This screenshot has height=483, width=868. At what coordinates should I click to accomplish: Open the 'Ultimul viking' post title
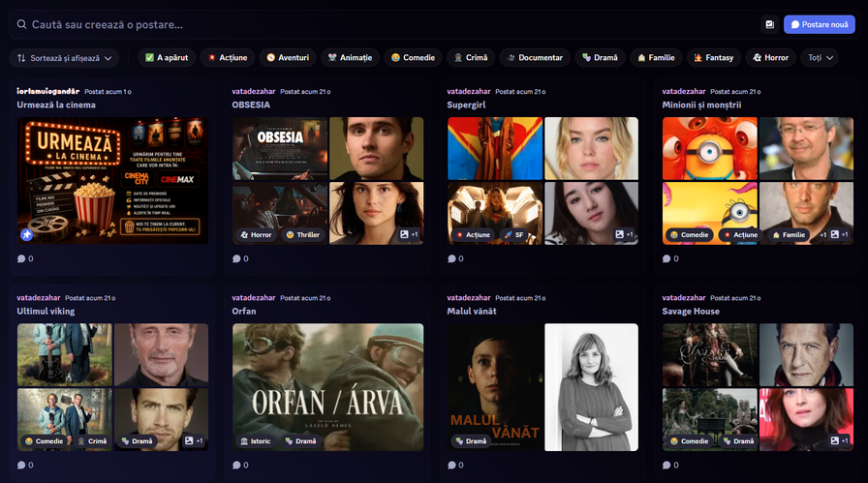click(46, 311)
